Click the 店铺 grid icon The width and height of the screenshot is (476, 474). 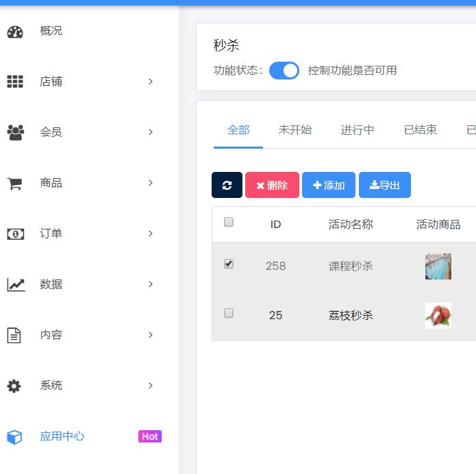15,82
